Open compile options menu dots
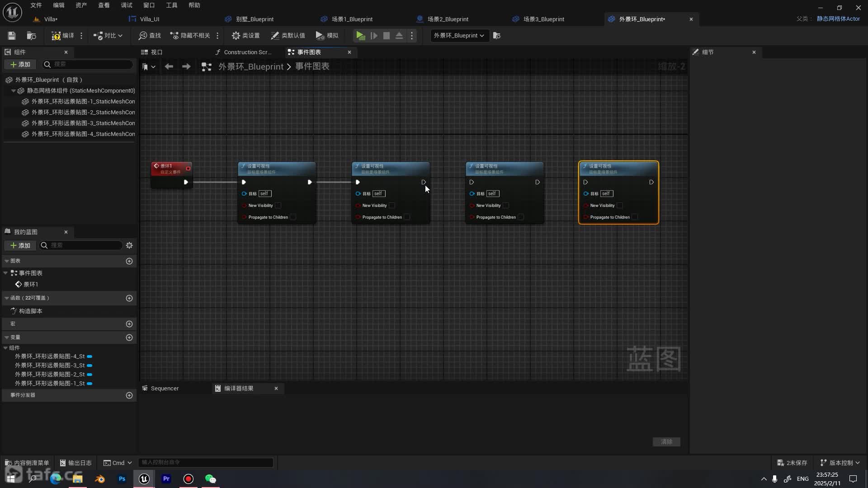This screenshot has height=488, width=868. (x=81, y=35)
